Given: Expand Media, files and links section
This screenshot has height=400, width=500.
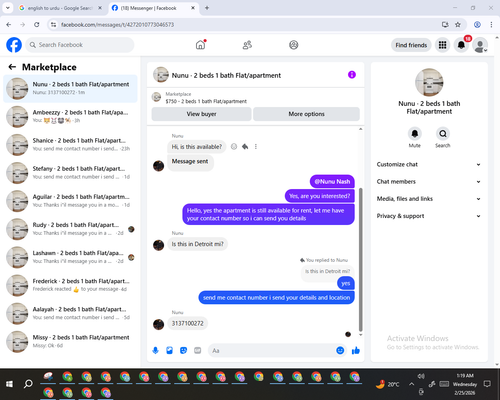Looking at the screenshot, I should (429, 199).
